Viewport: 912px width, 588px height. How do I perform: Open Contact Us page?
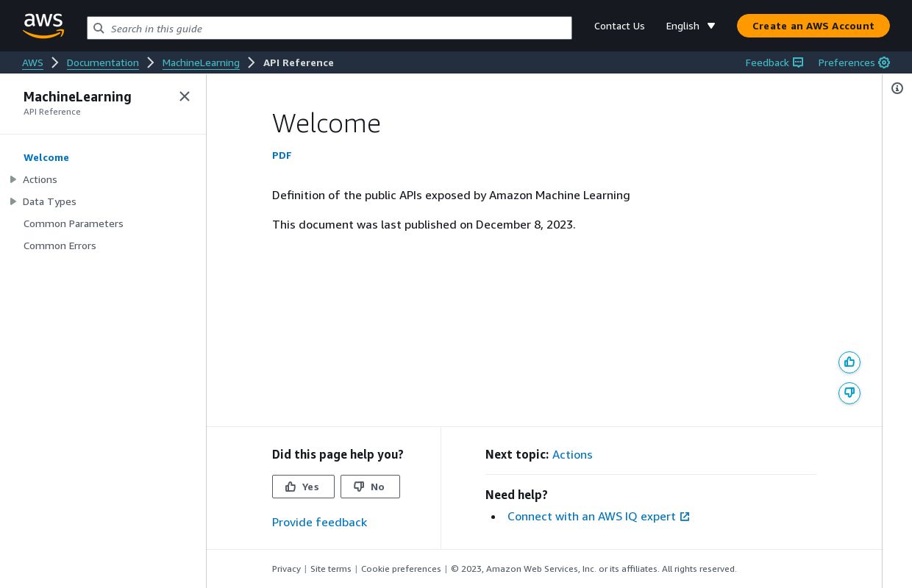(x=619, y=26)
